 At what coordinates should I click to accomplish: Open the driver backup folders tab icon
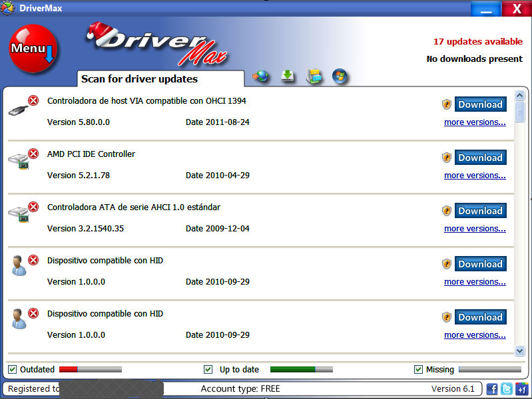(x=314, y=76)
